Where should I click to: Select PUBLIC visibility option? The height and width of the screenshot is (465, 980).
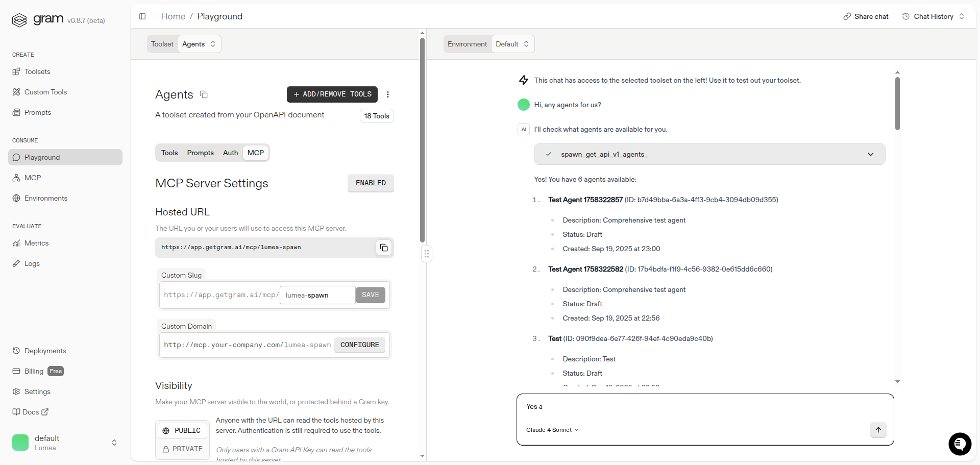183,430
